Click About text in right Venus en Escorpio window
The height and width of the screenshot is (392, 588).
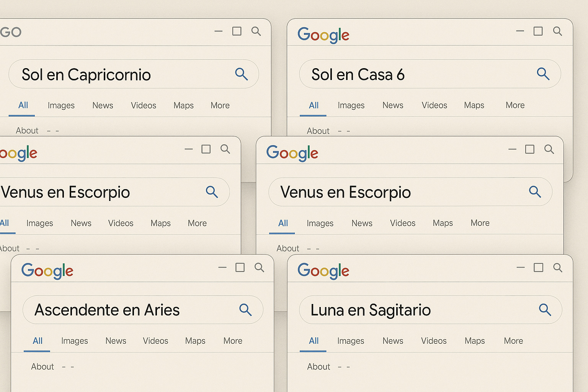288,248
